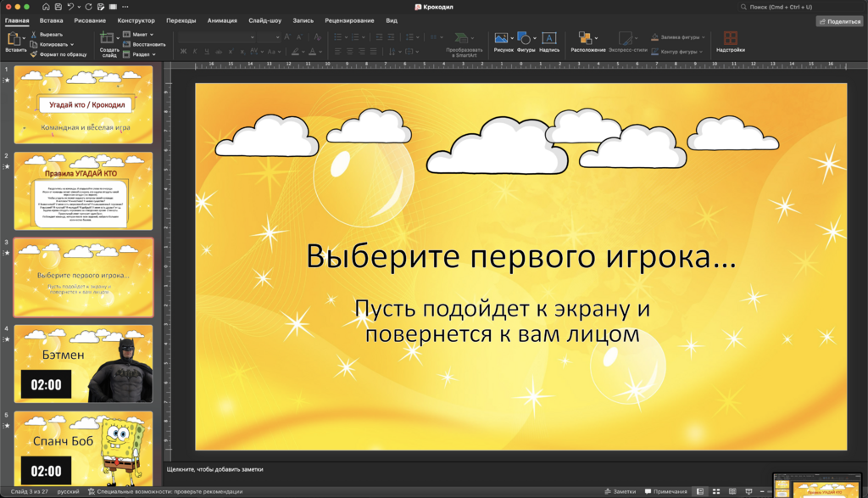
Task: Open the Надстройки add-ins icon
Action: [x=730, y=37]
